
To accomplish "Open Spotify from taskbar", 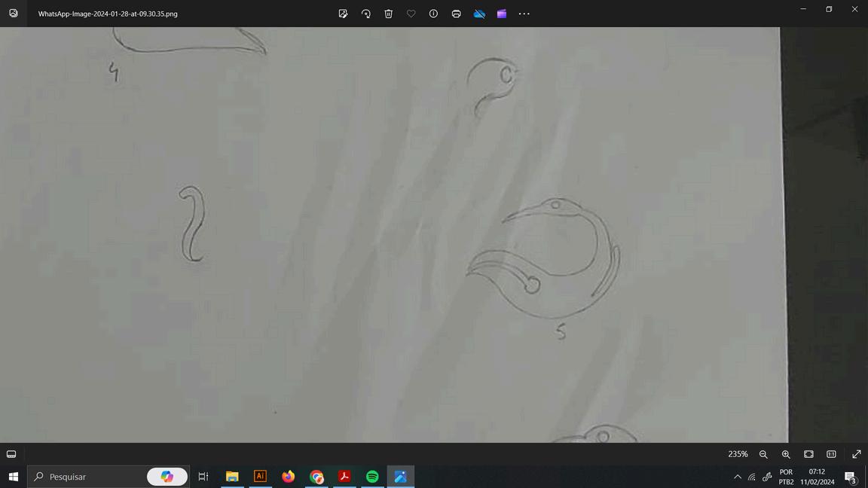I will click(x=372, y=477).
